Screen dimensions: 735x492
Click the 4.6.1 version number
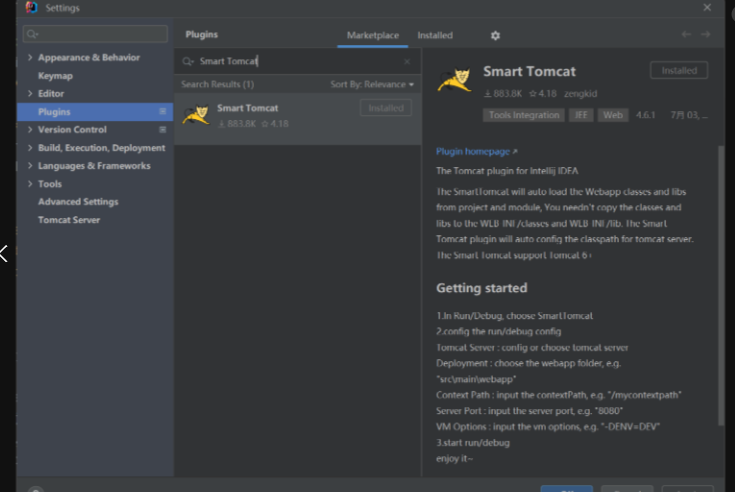[645, 115]
